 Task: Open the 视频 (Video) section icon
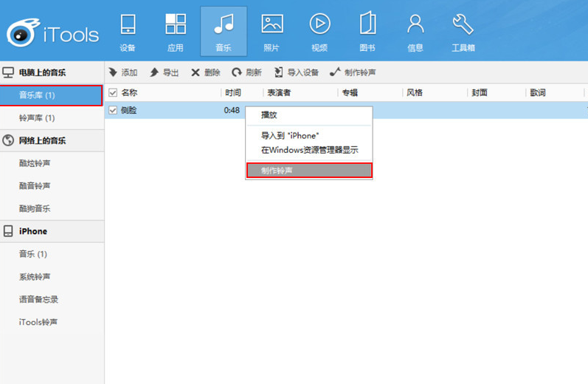(319, 30)
